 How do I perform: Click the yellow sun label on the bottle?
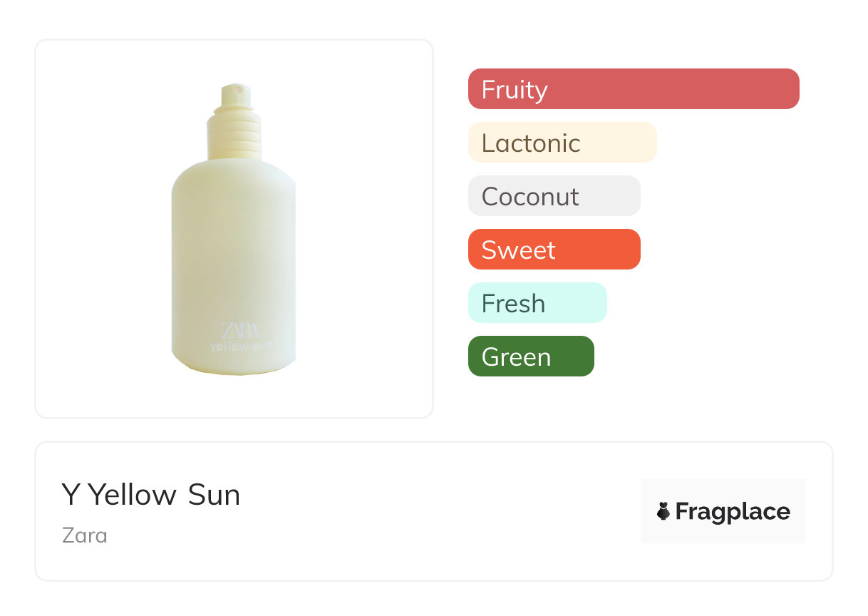[x=241, y=347]
